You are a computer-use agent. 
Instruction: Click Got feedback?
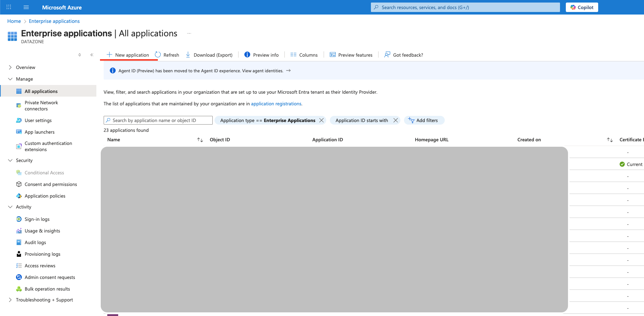(404, 55)
